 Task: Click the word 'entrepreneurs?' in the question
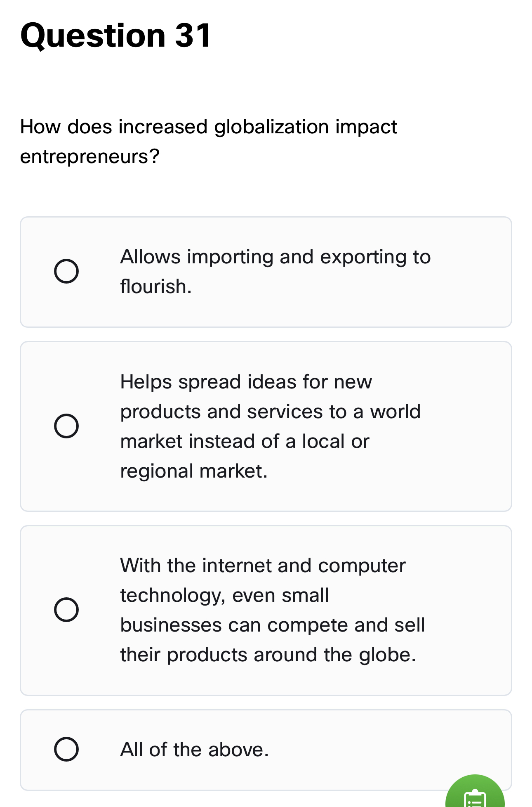pyautogui.click(x=89, y=156)
